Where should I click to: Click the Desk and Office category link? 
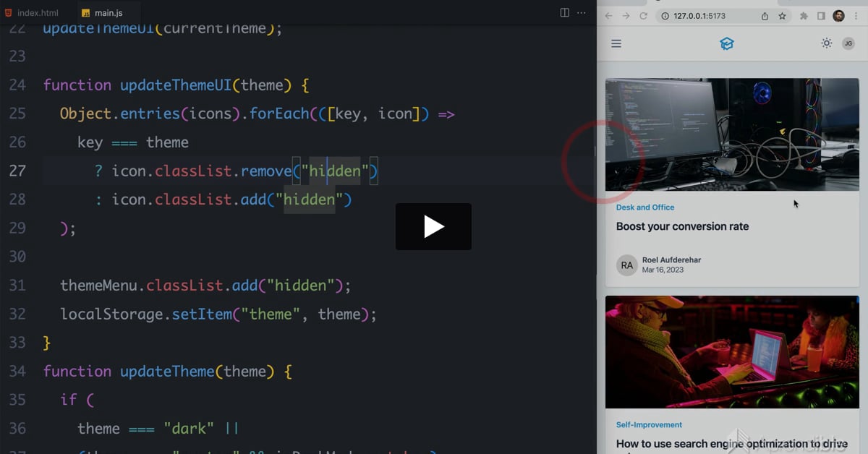point(645,207)
